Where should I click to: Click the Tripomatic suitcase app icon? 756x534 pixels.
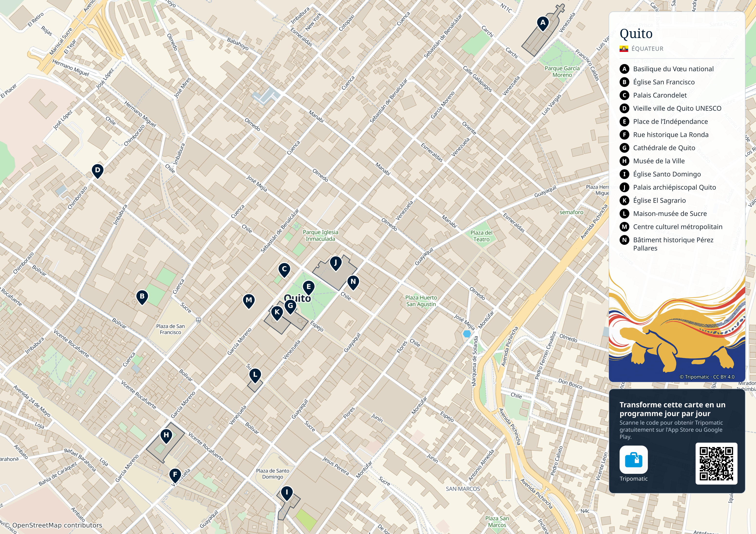click(x=633, y=459)
